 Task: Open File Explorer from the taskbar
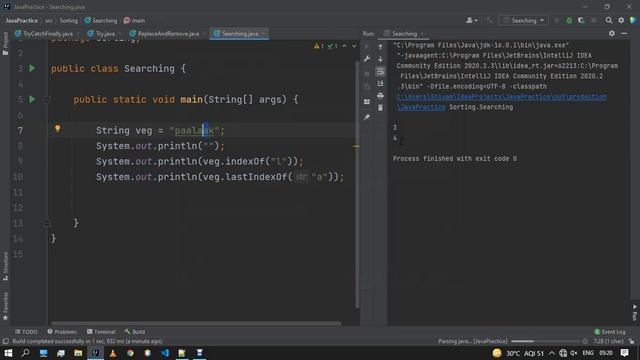click(78, 353)
